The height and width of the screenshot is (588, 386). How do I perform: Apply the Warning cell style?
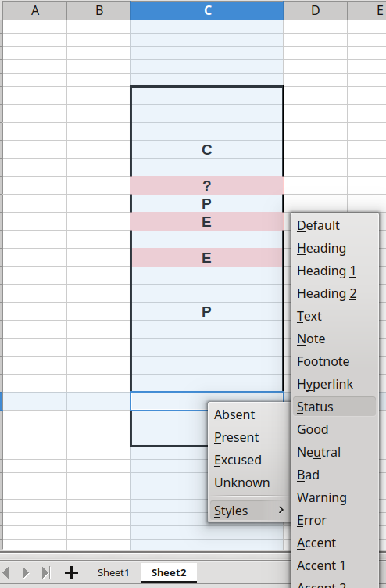(334, 497)
